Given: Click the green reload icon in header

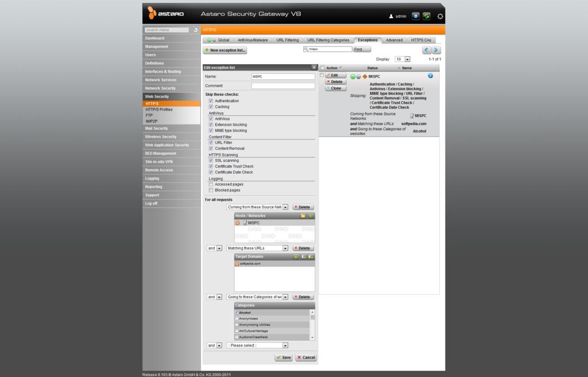Looking at the screenshot, I should (427, 16).
